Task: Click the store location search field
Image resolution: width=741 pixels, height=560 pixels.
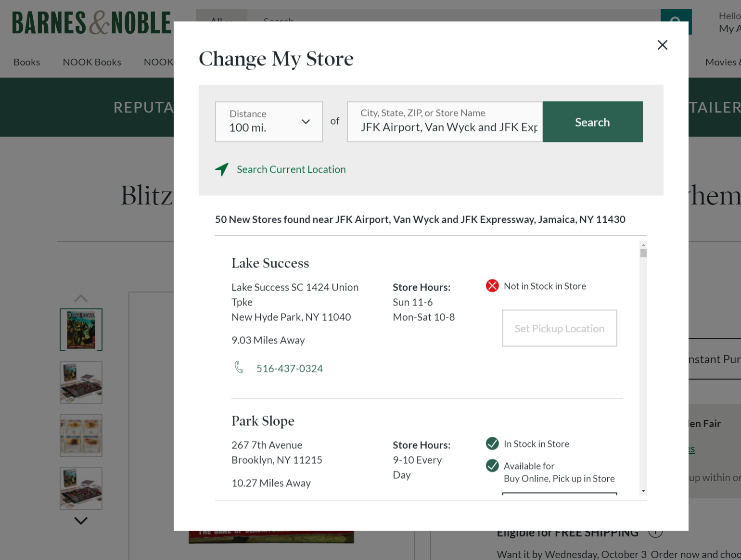Action: click(445, 121)
